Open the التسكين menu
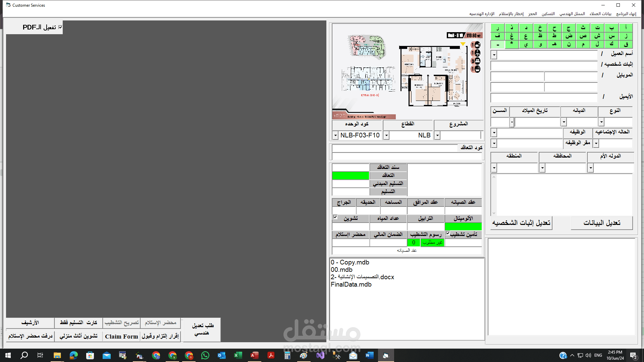 pos(548,14)
